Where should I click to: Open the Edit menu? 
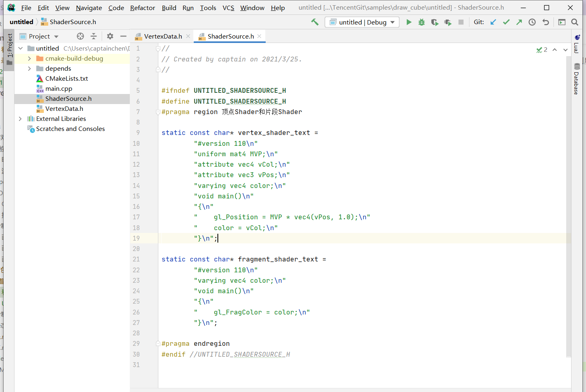(x=43, y=8)
